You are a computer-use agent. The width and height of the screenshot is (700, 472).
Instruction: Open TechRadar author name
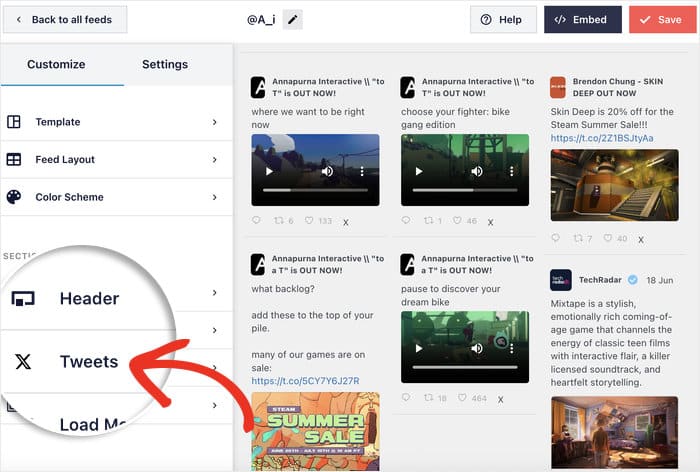pyautogui.click(x=600, y=280)
